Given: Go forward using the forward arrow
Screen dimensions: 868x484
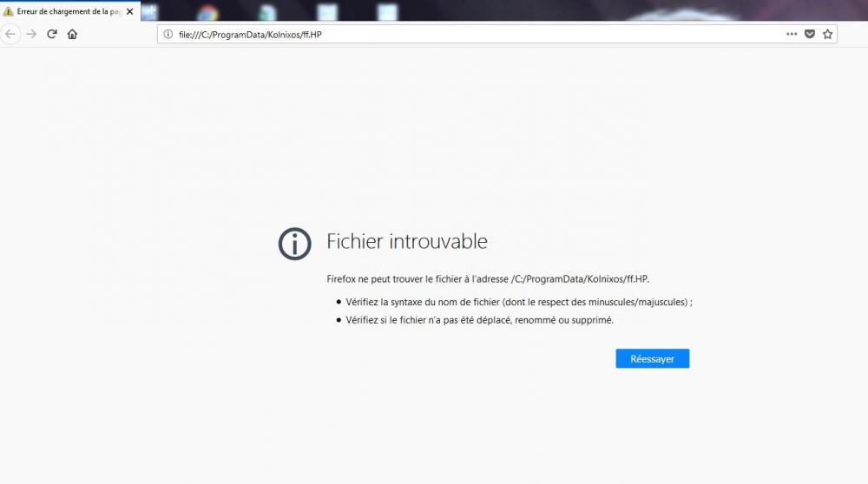Looking at the screenshot, I should 31,35.
